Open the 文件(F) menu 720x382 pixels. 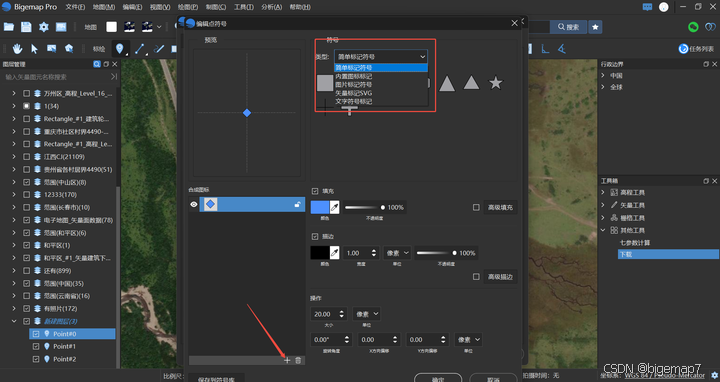75,7
